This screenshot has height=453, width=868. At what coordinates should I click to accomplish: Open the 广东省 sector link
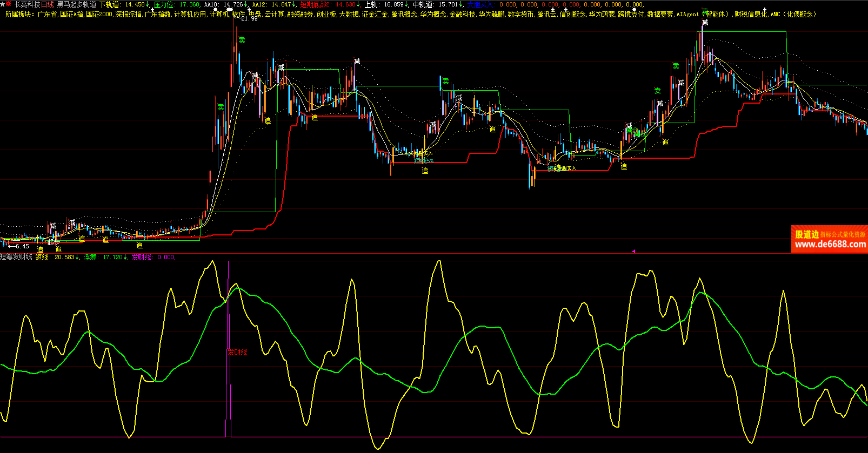[47, 14]
